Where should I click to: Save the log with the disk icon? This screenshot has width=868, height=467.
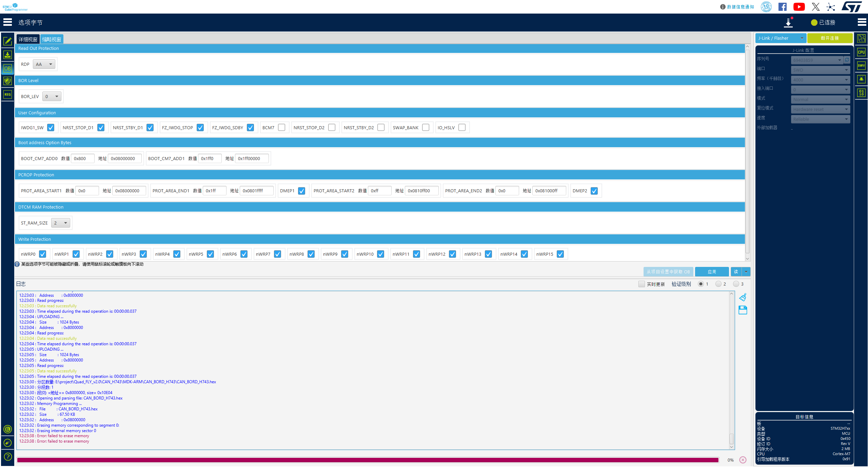(x=743, y=310)
